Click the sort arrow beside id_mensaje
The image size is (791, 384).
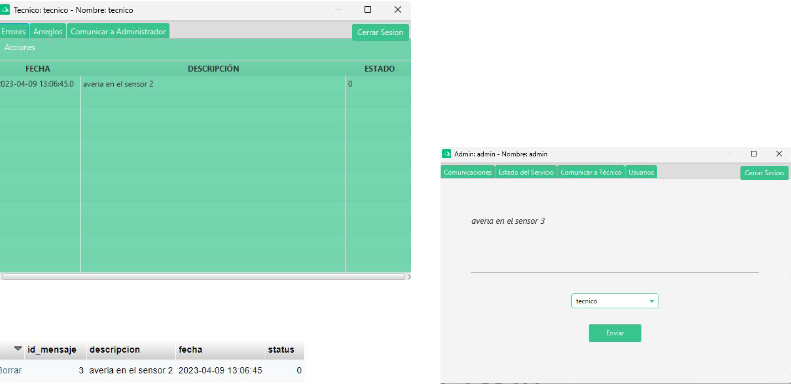18,349
